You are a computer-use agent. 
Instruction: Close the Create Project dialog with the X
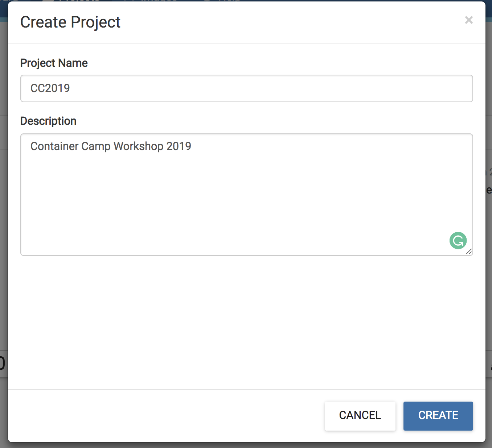click(x=469, y=20)
